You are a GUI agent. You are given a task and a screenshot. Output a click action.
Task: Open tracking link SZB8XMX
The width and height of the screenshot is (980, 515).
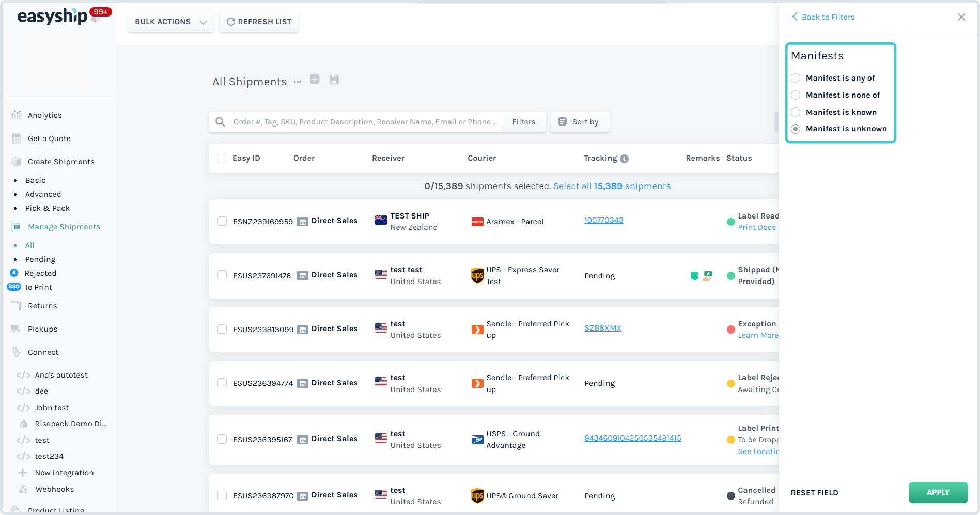coord(603,328)
